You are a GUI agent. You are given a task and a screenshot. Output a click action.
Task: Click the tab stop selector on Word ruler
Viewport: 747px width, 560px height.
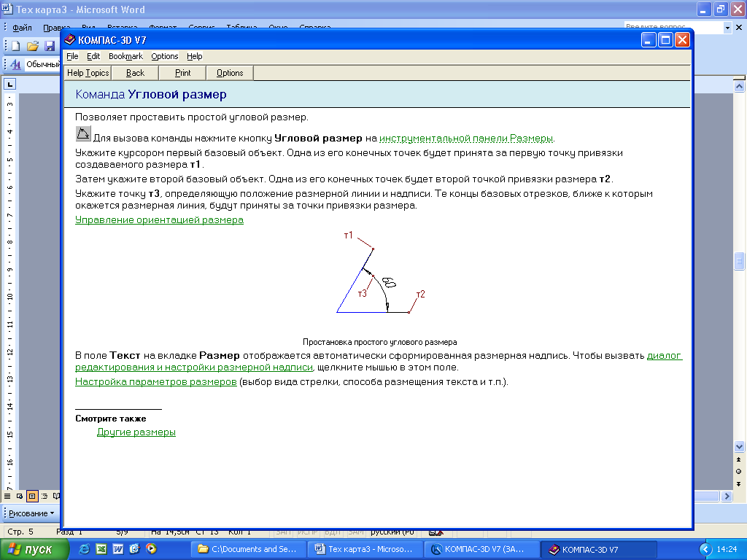click(10, 85)
